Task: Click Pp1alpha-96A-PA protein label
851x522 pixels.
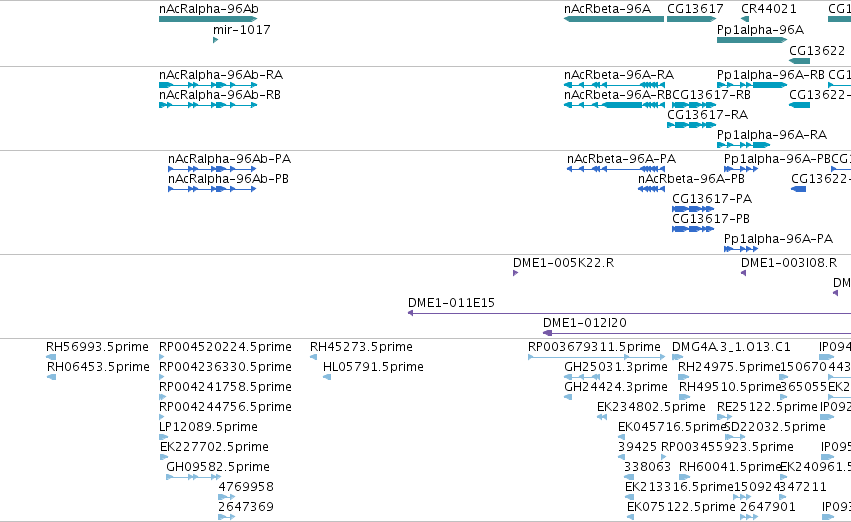Action: pyautogui.click(x=778, y=239)
